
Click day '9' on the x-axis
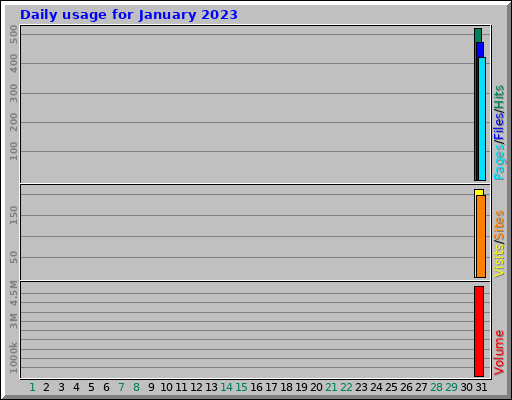[x=151, y=387]
